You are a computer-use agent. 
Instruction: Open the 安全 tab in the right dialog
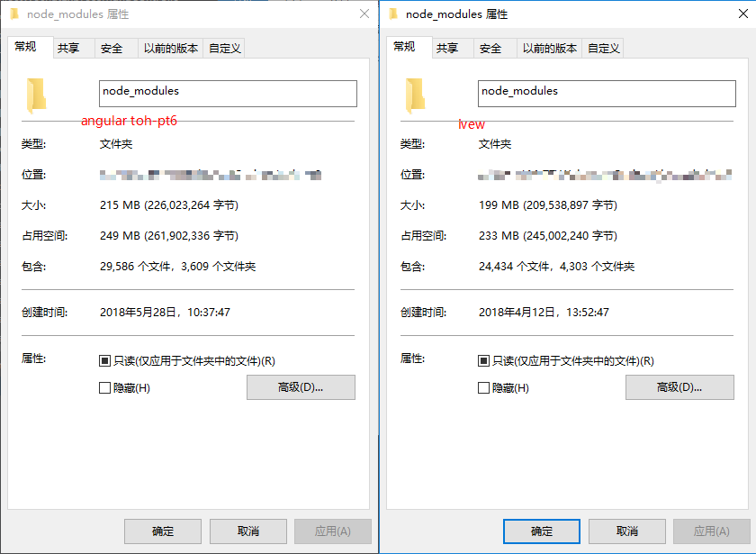[x=490, y=49]
